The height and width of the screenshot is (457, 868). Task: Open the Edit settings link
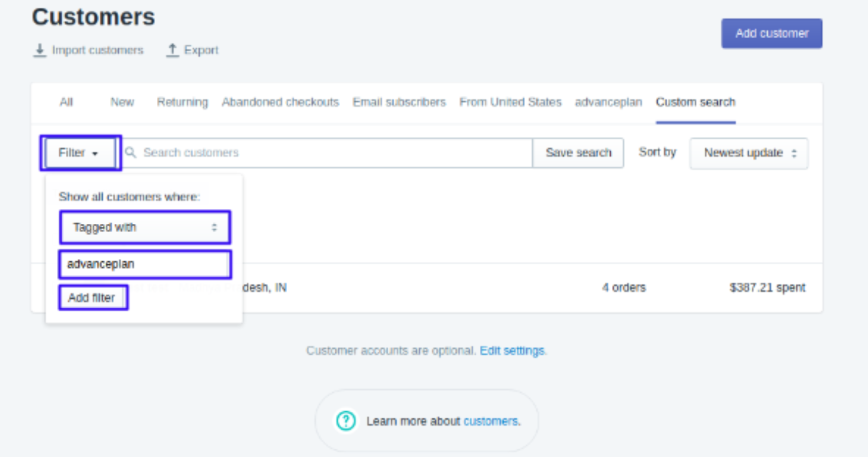pyautogui.click(x=512, y=351)
